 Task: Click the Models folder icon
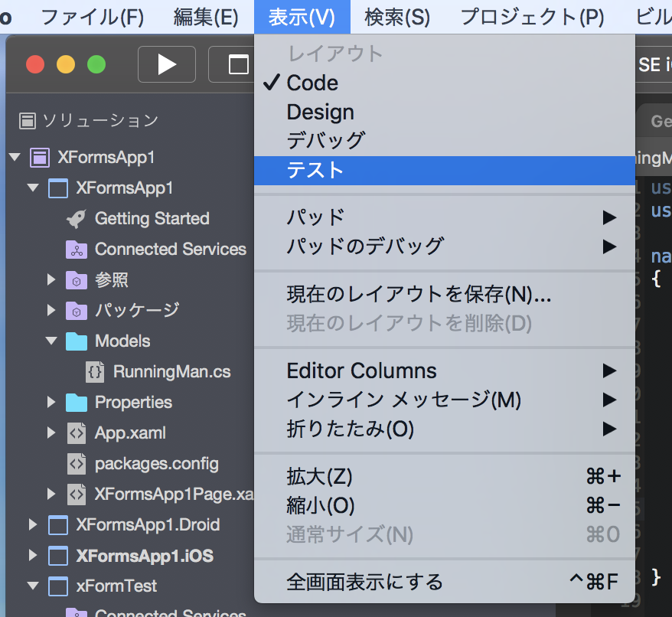pos(77,341)
